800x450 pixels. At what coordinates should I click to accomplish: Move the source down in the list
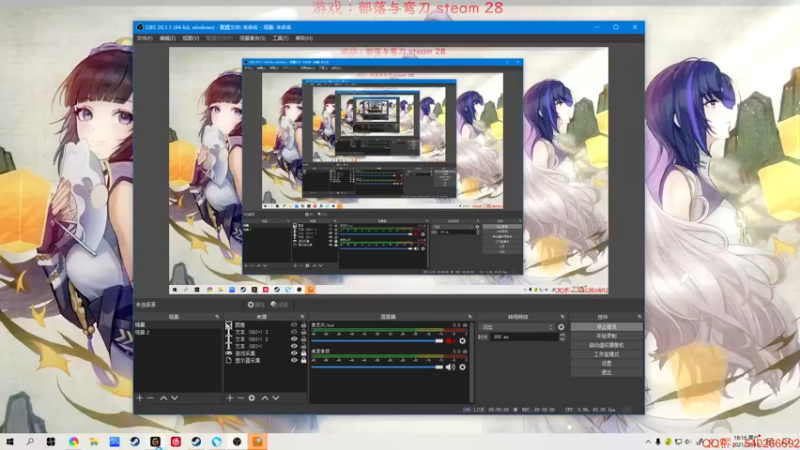click(x=276, y=397)
